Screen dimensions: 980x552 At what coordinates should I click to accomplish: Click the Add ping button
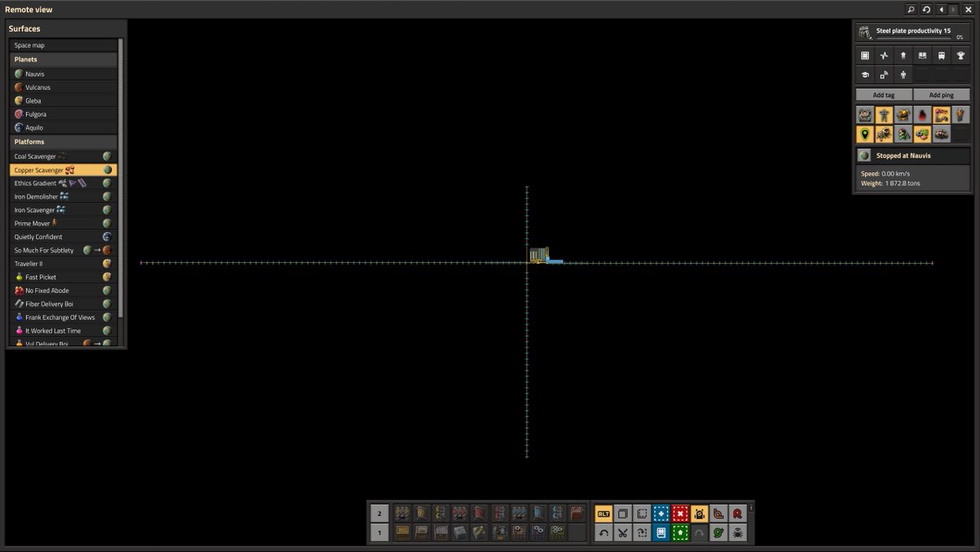pyautogui.click(x=942, y=95)
